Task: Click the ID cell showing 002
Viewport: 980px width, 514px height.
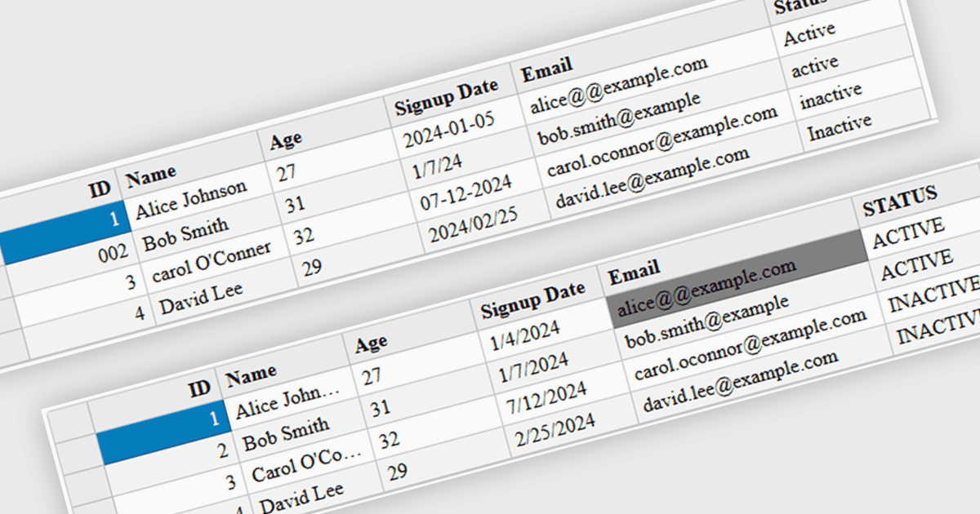Action: coord(112,255)
